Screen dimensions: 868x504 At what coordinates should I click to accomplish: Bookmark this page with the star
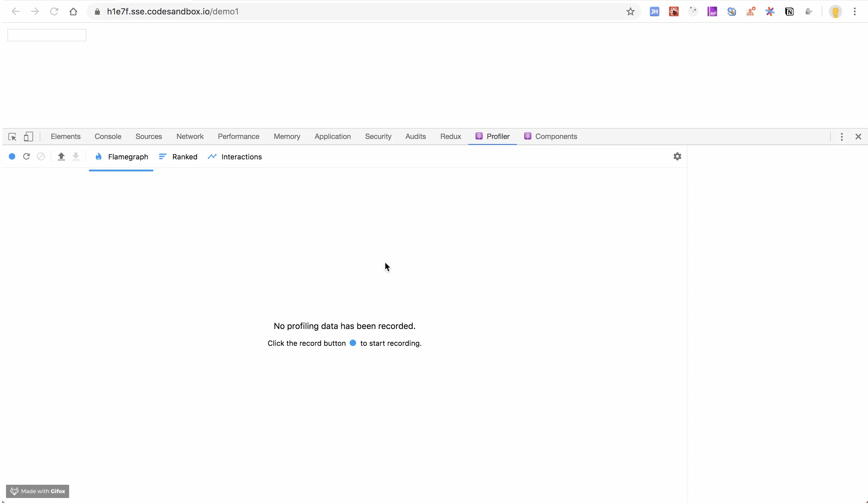[x=630, y=11]
